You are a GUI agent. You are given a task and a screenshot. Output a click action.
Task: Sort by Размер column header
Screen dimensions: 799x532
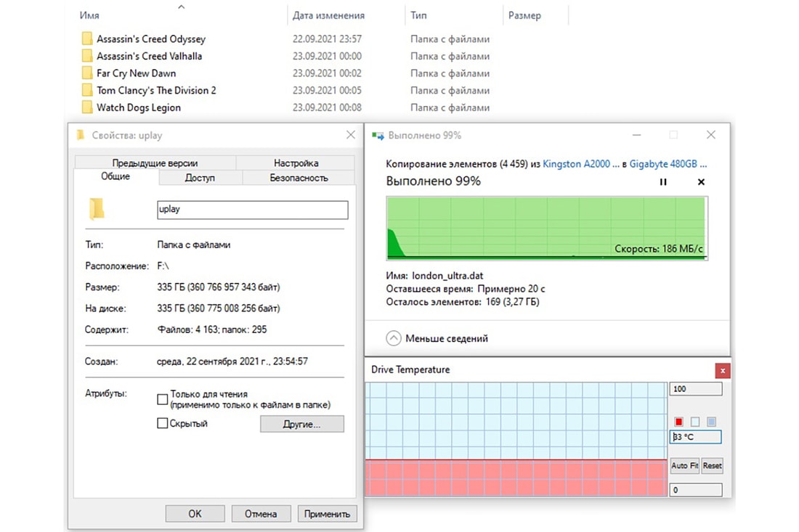(x=525, y=15)
